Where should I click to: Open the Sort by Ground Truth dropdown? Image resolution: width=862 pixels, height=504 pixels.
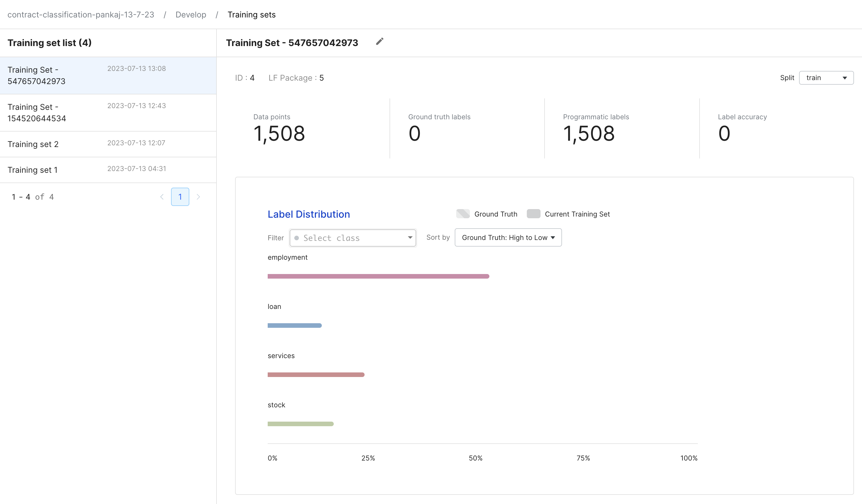pyautogui.click(x=508, y=237)
